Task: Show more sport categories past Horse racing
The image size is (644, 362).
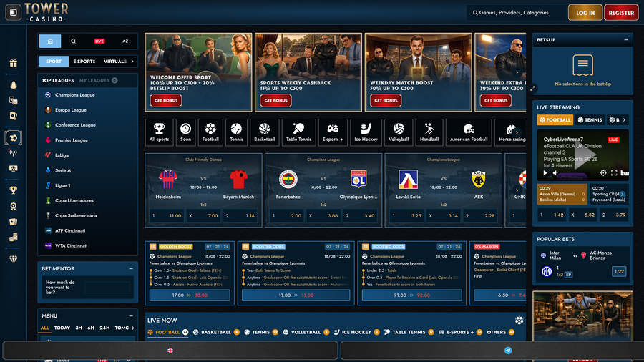Action: [x=517, y=132]
